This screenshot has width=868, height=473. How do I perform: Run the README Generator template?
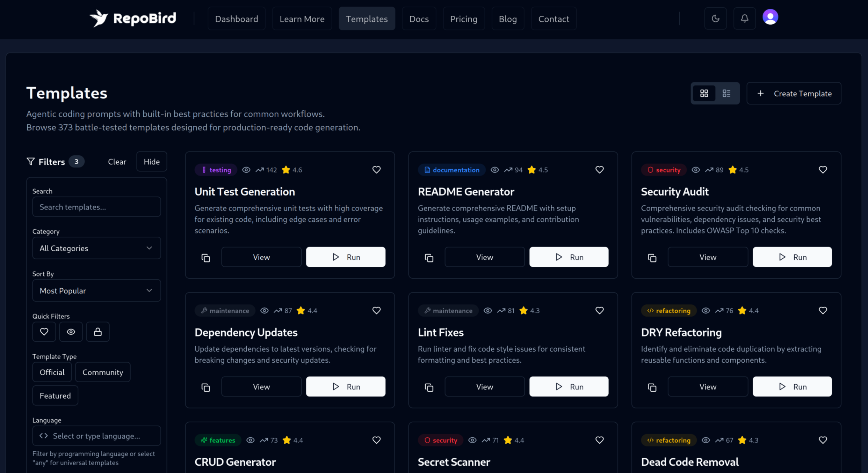pos(569,257)
